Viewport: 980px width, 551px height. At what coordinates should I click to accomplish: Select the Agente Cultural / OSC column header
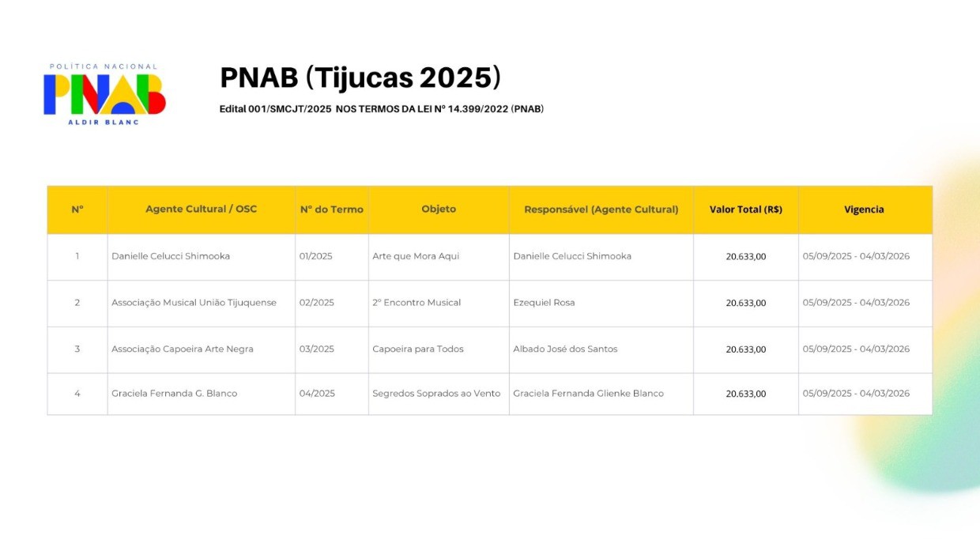coord(201,209)
